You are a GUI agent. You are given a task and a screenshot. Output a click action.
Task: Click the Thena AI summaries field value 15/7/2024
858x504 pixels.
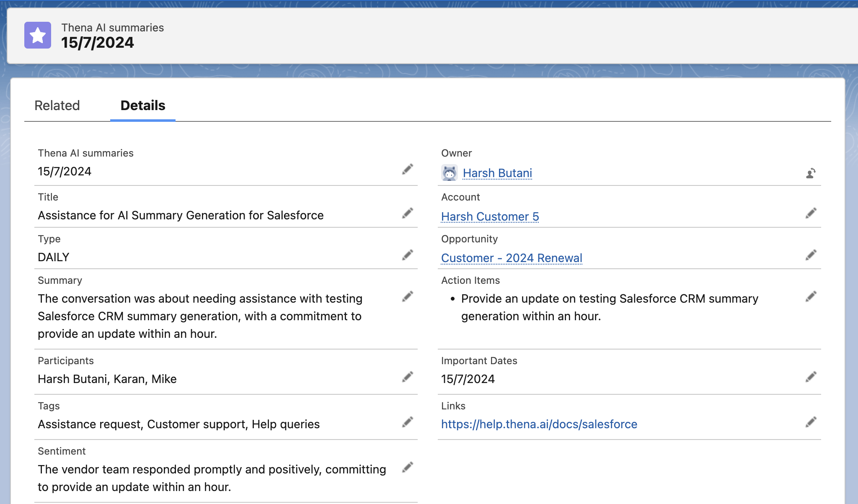click(x=65, y=171)
